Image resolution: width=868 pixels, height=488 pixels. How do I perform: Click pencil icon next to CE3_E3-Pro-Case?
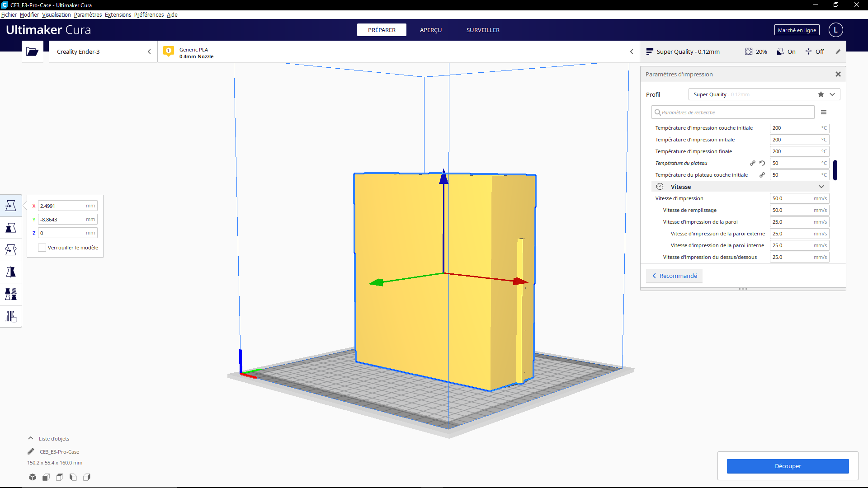(31, 451)
